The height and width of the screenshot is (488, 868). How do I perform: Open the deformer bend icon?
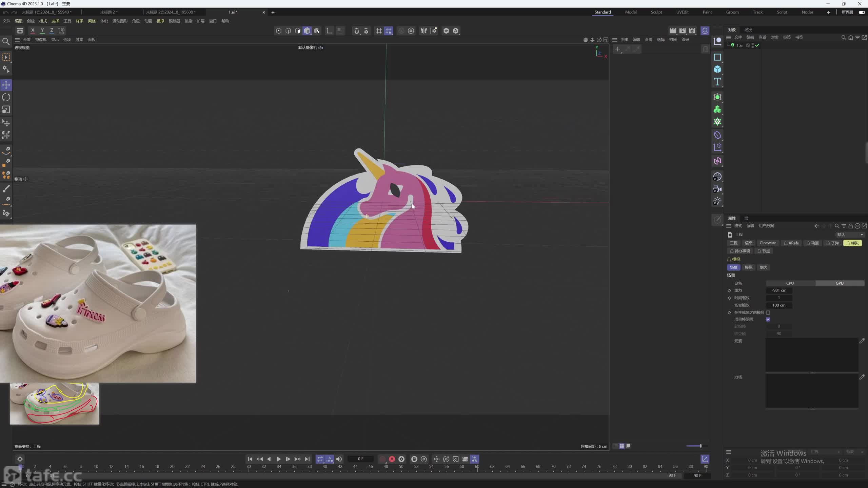(x=717, y=135)
